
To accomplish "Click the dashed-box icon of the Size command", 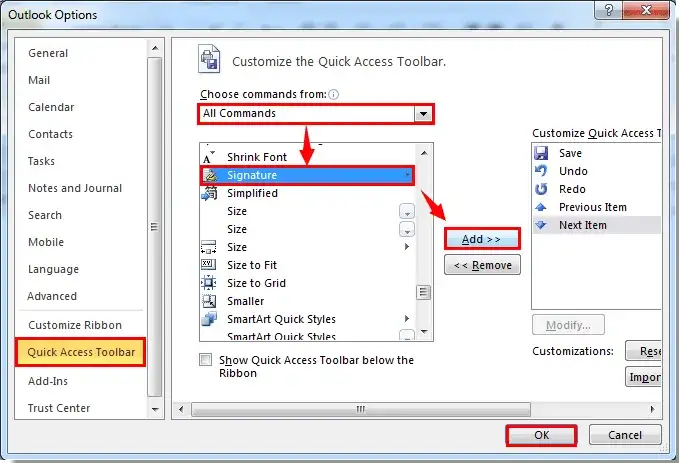I will [209, 247].
